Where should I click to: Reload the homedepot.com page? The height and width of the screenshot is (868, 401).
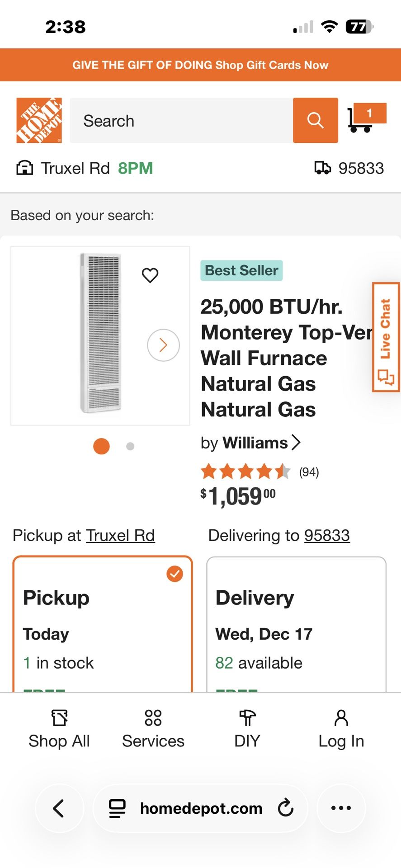[286, 808]
